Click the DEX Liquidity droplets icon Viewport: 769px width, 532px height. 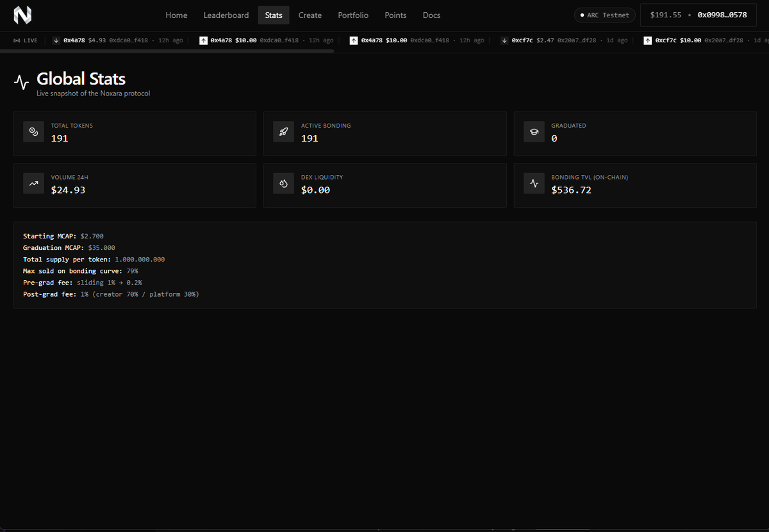tap(284, 183)
